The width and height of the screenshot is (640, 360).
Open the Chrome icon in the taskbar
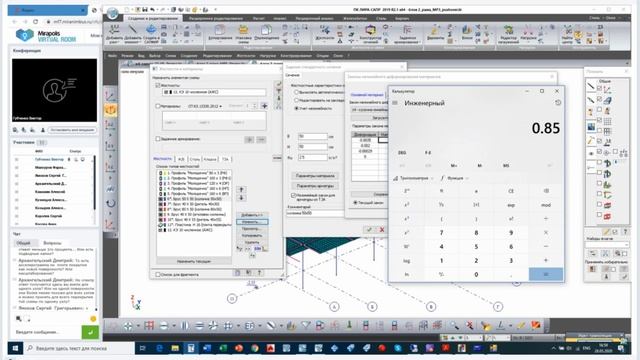coord(255,348)
